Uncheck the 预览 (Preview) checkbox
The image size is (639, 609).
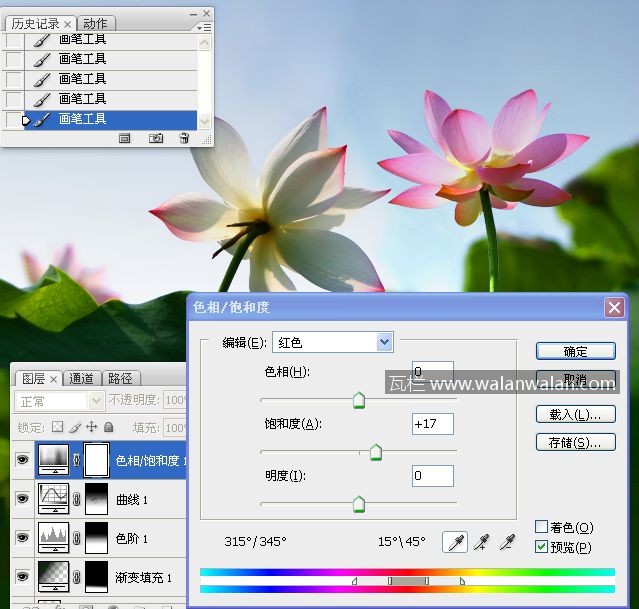pyautogui.click(x=541, y=547)
